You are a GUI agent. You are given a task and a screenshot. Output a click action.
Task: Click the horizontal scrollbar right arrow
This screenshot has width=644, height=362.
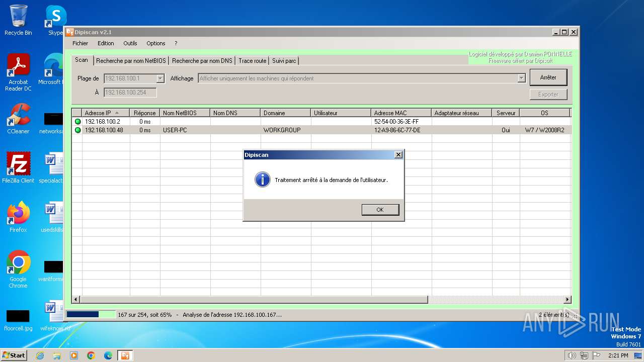pyautogui.click(x=568, y=300)
